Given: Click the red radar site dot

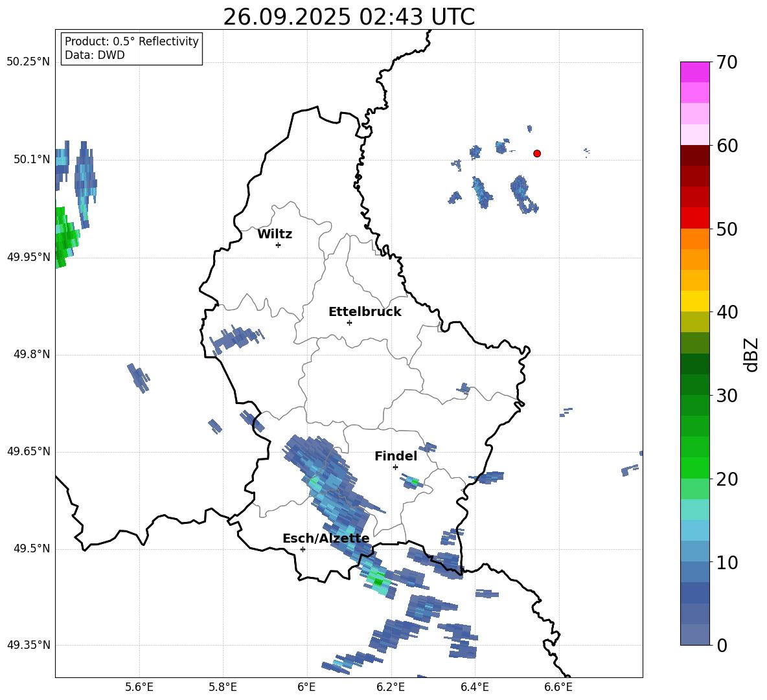Looking at the screenshot, I should [x=536, y=153].
